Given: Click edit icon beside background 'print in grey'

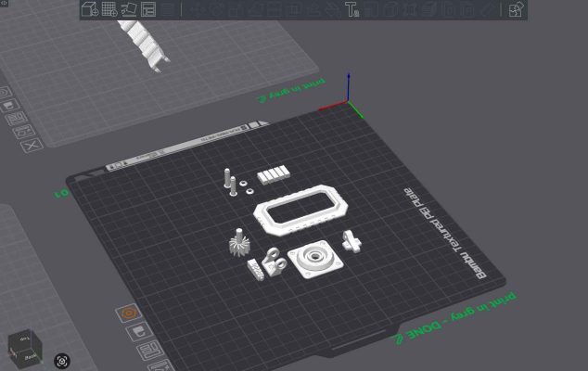Looking at the screenshot, I should pos(262,98).
